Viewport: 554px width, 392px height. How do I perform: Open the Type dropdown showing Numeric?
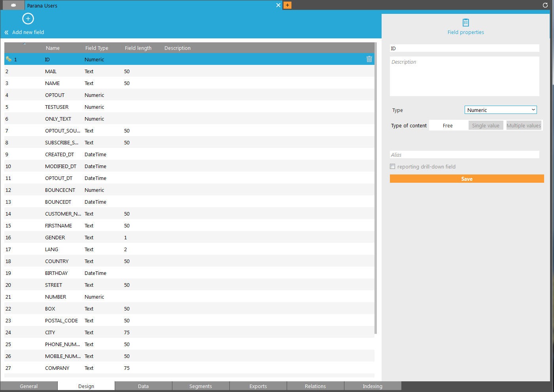500,110
